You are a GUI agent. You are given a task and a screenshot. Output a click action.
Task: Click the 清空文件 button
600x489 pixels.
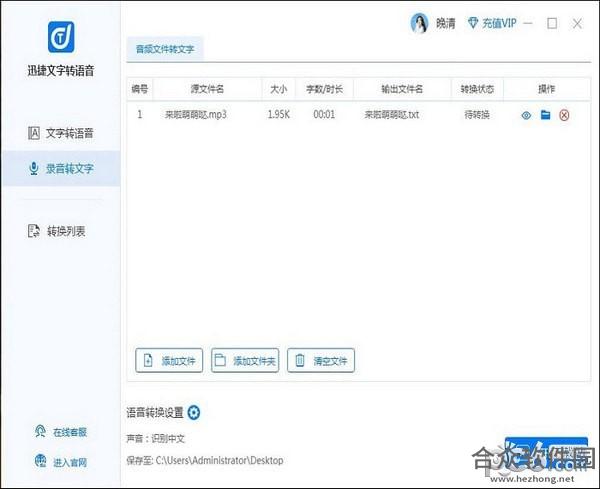click(321, 360)
